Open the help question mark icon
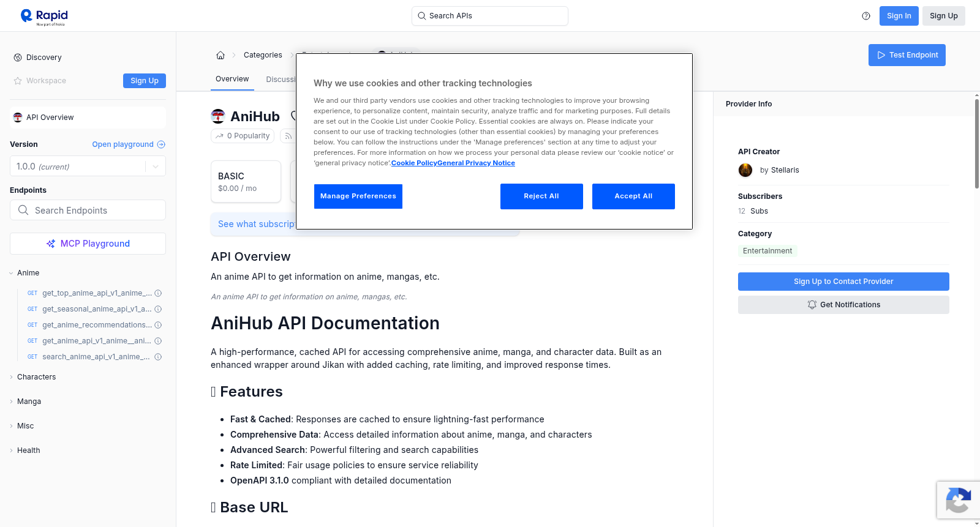The height and width of the screenshot is (527, 980). point(866,16)
